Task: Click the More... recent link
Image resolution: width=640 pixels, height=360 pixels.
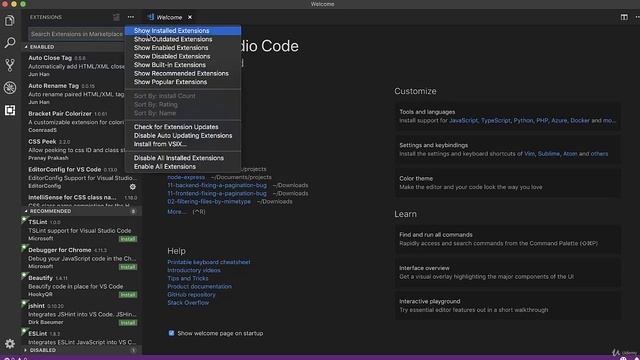Action: pyautogui.click(x=177, y=212)
